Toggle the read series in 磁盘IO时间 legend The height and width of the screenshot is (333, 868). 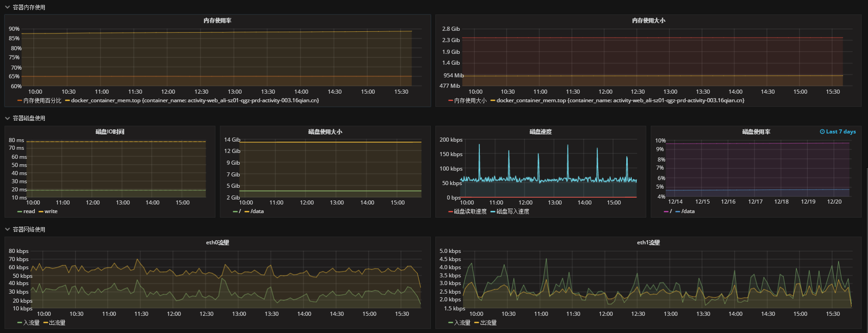point(29,211)
